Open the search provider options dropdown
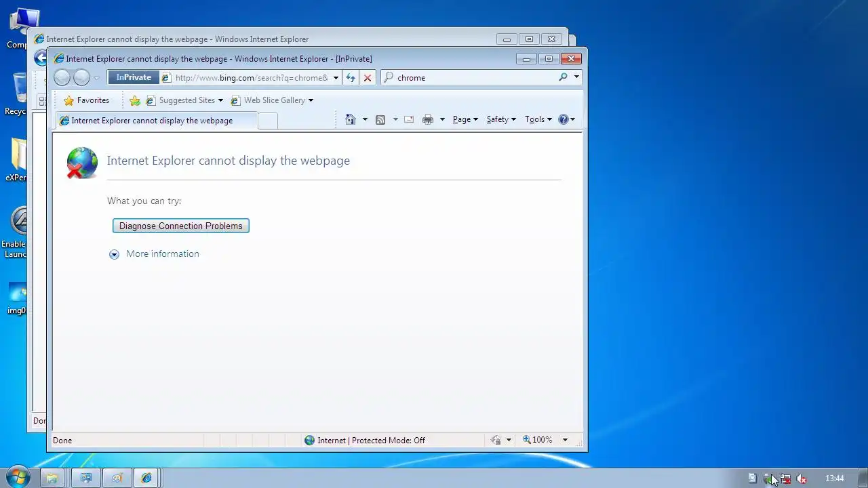The image size is (868, 488). point(576,77)
